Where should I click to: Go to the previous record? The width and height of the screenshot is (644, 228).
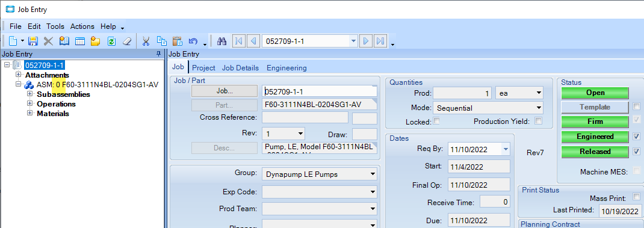253,41
